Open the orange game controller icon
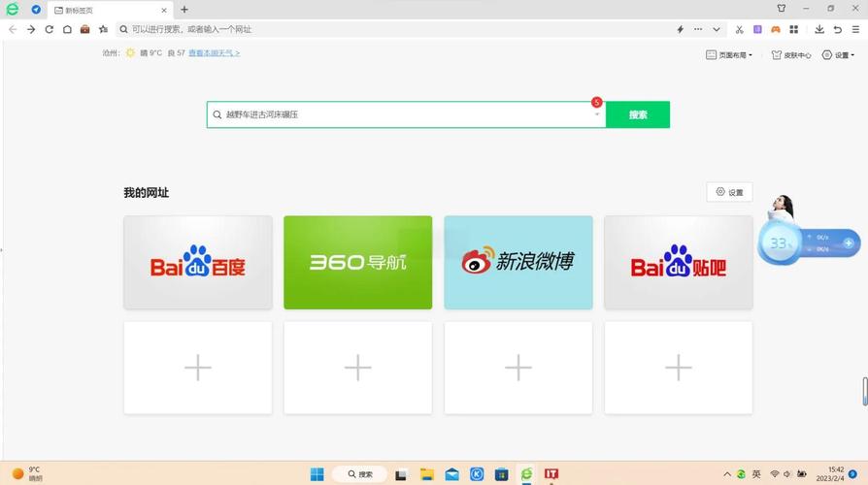868x485 pixels. (x=776, y=29)
